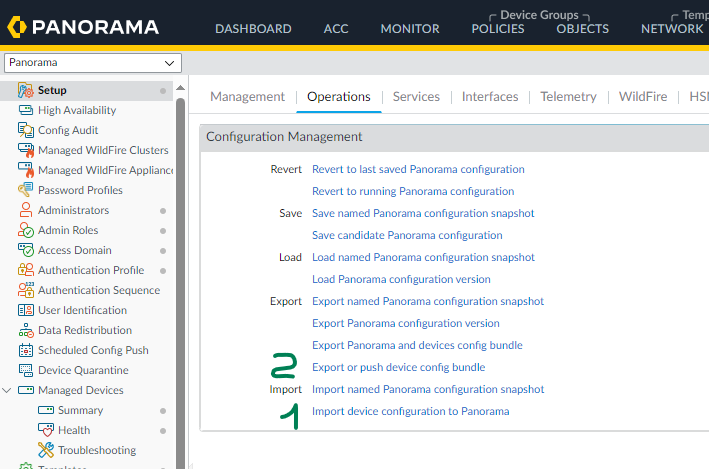Open the Management tab

[248, 97]
